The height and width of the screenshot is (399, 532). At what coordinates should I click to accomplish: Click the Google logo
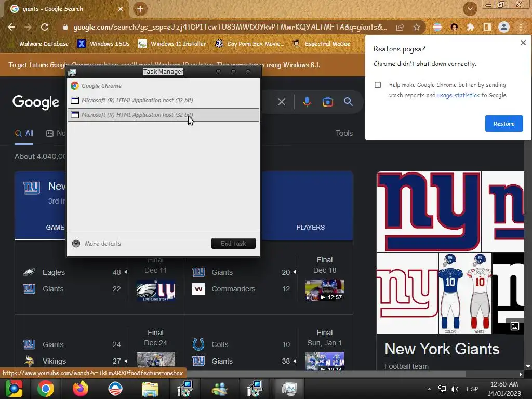point(36,102)
